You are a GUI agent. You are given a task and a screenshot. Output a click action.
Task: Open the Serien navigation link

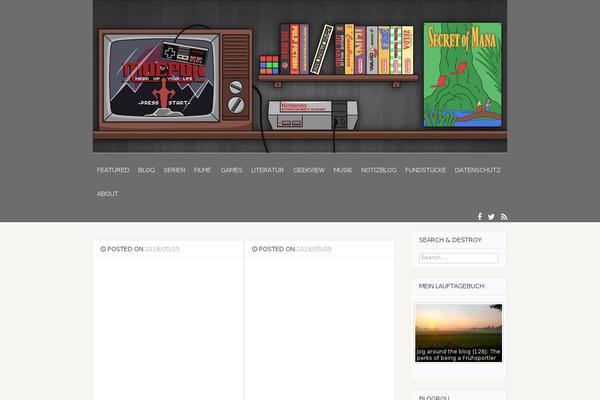174,170
